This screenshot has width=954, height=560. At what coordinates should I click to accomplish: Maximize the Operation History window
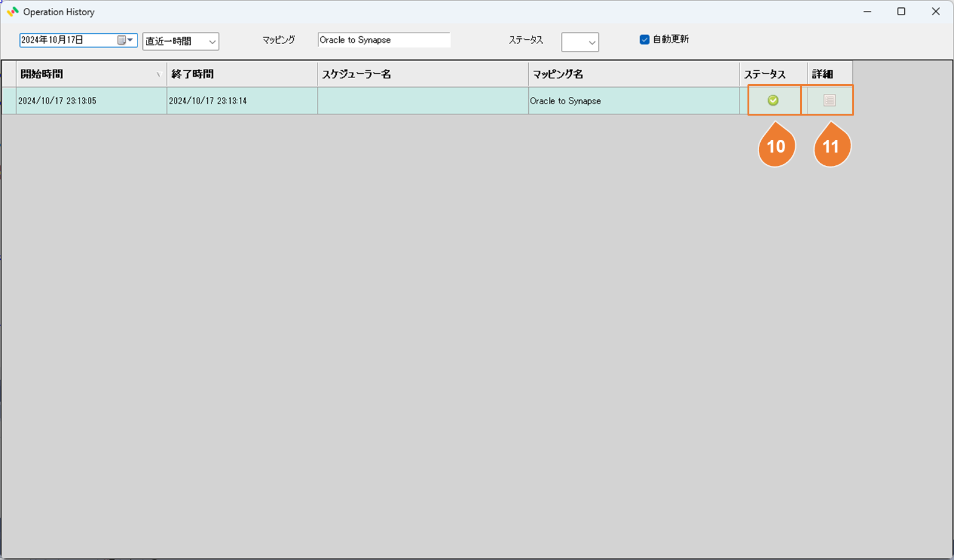click(x=901, y=12)
